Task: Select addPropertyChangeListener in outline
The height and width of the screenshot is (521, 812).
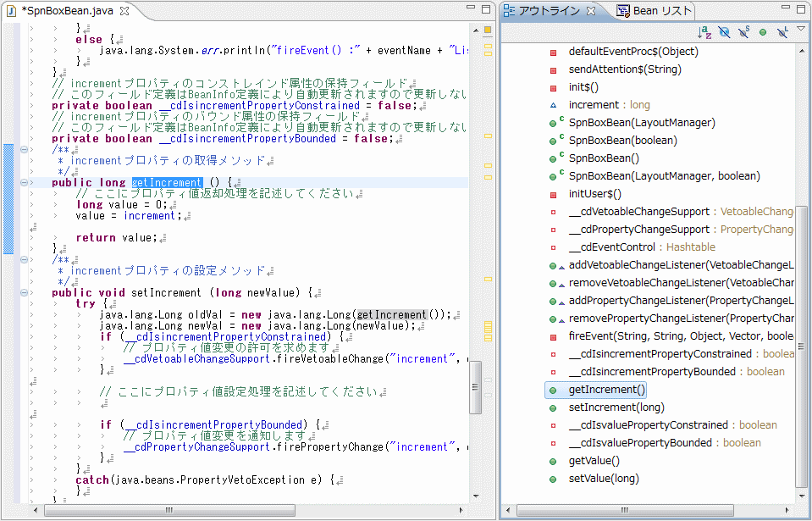Action: (681, 301)
